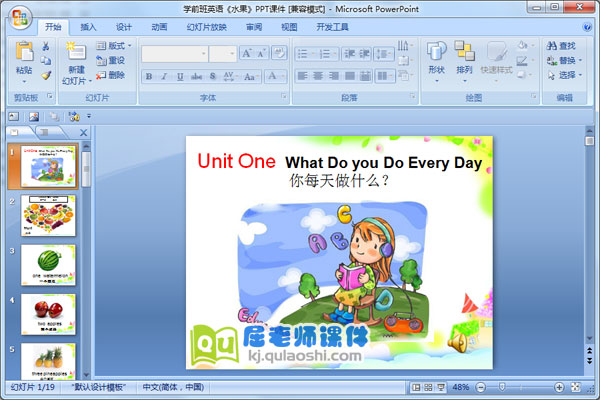
Task: Open the font color dropdown arrow
Action: pyautogui.click(x=284, y=77)
